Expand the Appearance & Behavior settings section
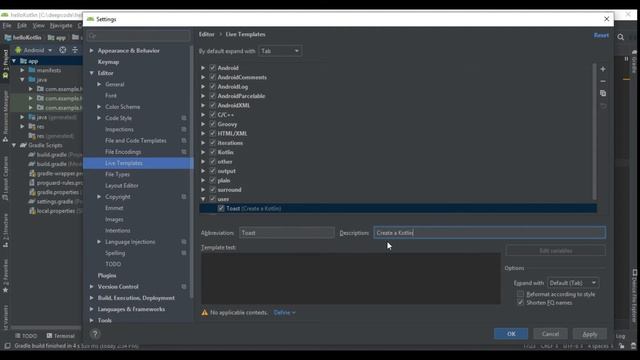 click(91, 51)
